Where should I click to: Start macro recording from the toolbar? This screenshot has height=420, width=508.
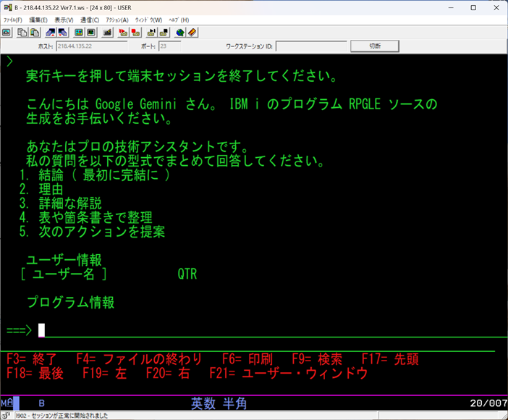point(124,33)
